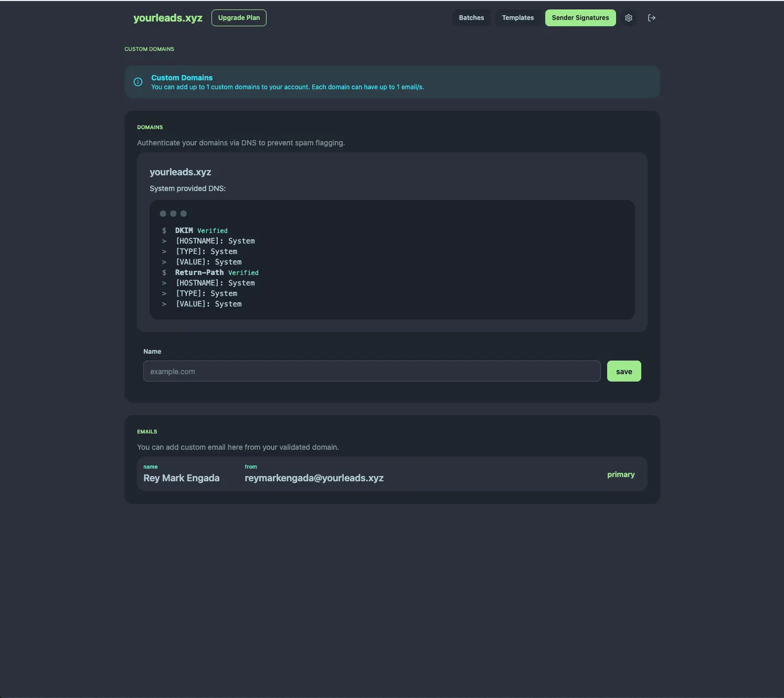Click the email reymarkengada@yourleads.xyz
This screenshot has width=784, height=698.
314,478
